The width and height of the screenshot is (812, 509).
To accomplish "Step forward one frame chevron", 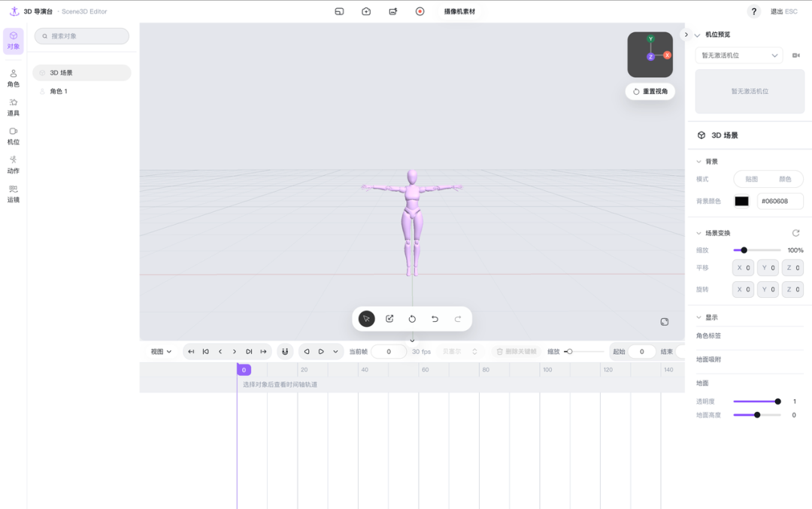I will click(x=235, y=352).
